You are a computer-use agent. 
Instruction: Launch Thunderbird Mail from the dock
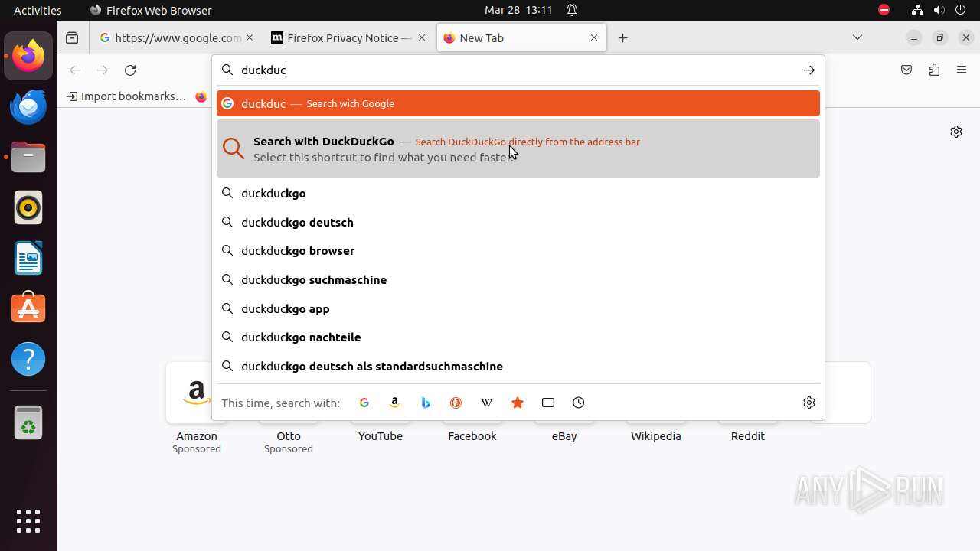(28, 106)
